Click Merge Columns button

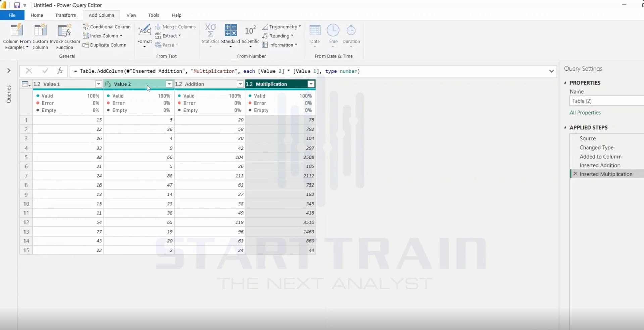175,27
